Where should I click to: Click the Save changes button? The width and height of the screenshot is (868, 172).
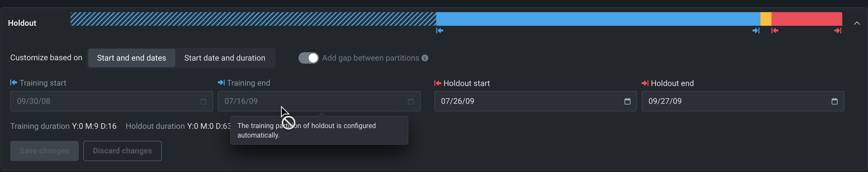coord(44,151)
